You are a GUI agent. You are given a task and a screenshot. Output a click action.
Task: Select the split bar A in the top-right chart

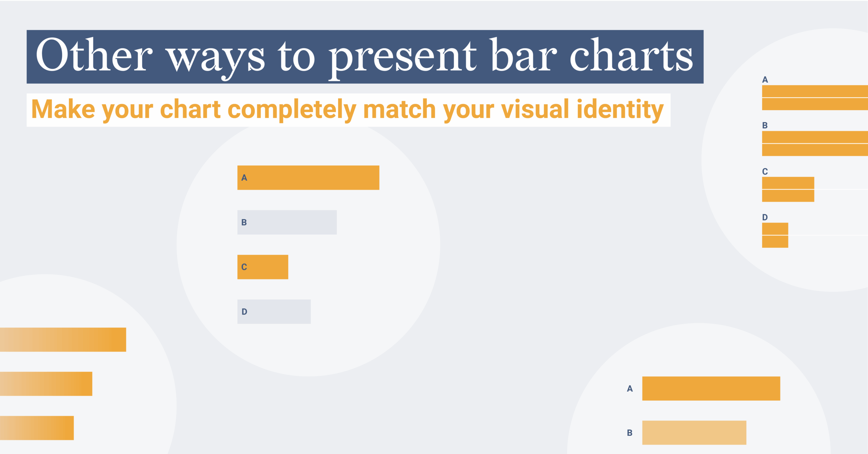click(814, 98)
